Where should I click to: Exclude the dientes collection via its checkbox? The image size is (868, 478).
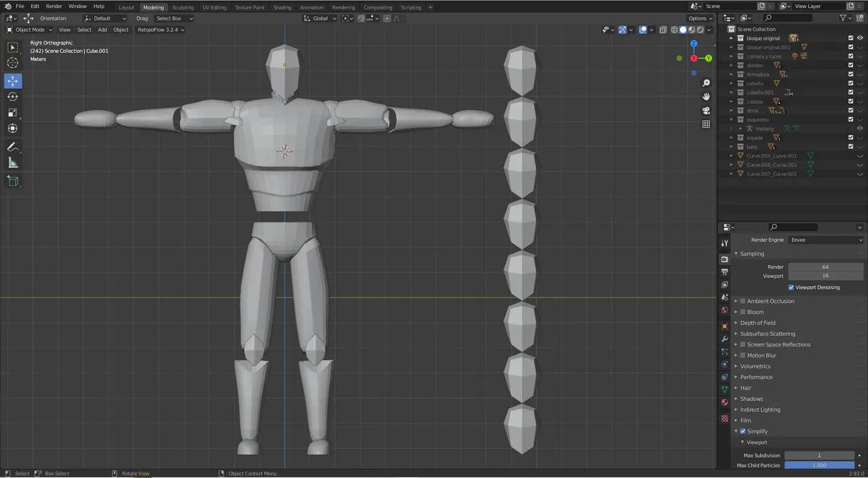tap(850, 65)
